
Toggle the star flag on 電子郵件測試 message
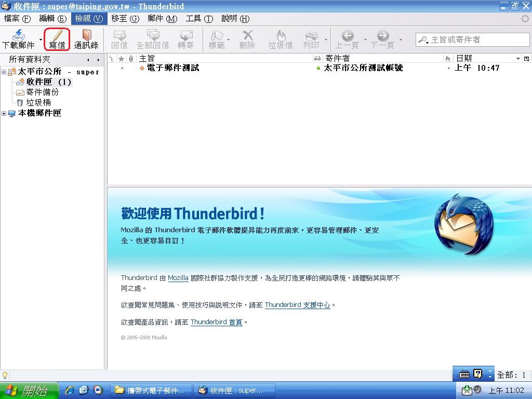click(x=122, y=68)
